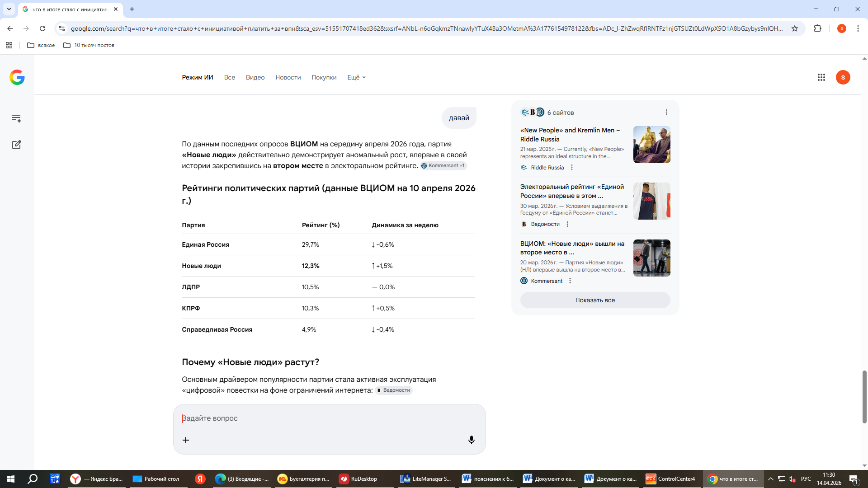868x488 pixels.
Task: Open the options menu next to Riddle Russia
Action: click(x=572, y=167)
